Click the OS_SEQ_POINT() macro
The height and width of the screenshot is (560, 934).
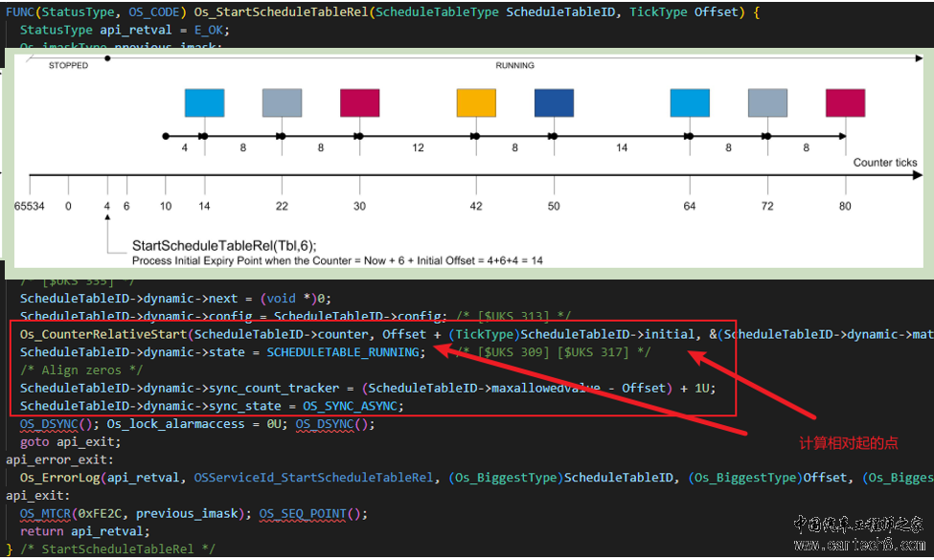309,513
